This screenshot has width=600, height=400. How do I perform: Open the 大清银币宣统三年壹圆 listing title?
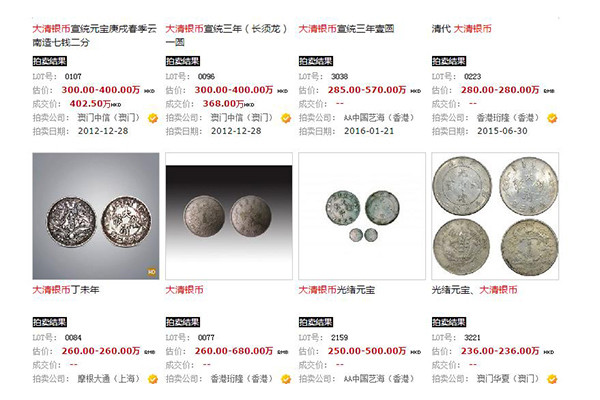pos(346,29)
